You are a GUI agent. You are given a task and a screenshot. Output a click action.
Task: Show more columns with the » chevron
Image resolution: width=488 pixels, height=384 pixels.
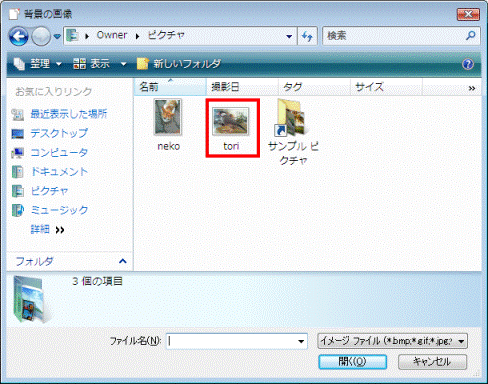click(x=472, y=88)
